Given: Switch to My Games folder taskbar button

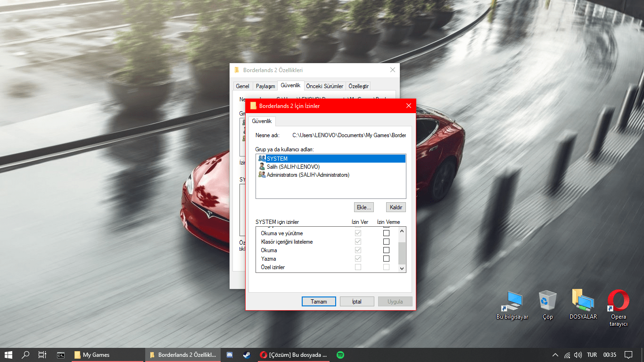Looking at the screenshot, I should click(x=107, y=355).
